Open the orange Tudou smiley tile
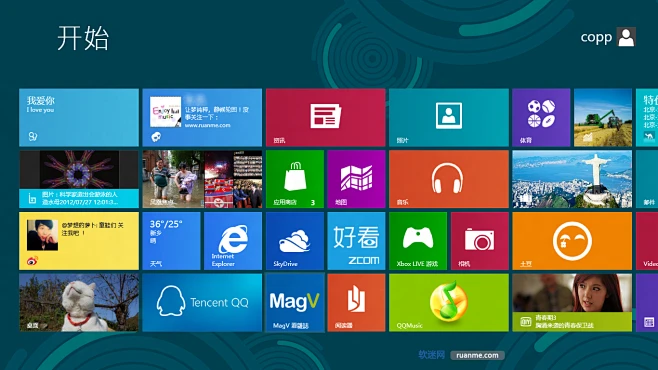 click(572, 241)
